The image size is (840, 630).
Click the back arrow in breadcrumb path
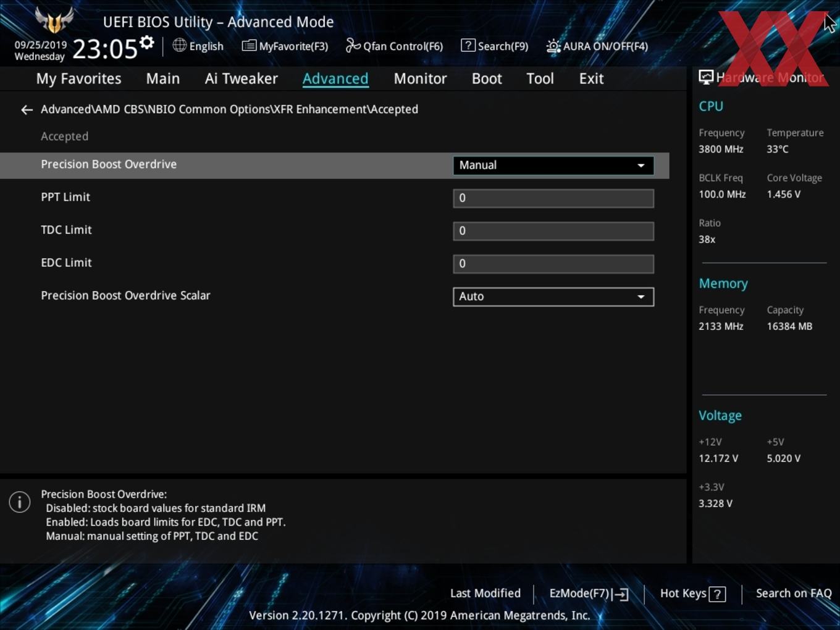(x=27, y=110)
